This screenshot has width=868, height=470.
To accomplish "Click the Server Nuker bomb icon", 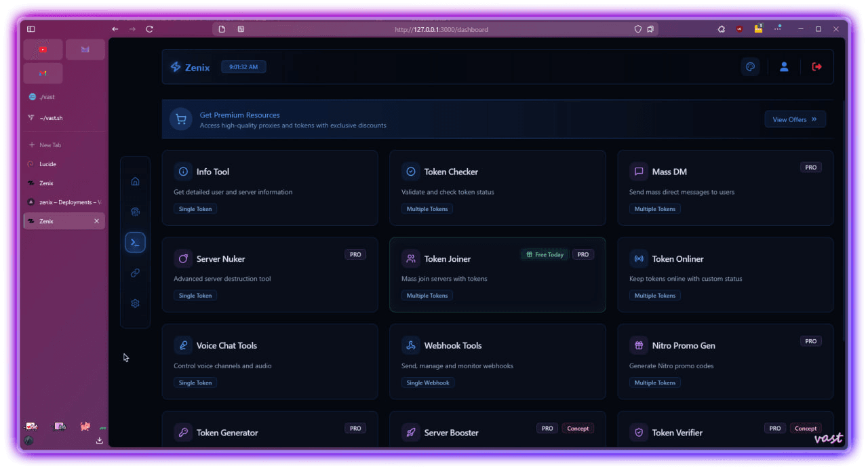I will pos(183,258).
